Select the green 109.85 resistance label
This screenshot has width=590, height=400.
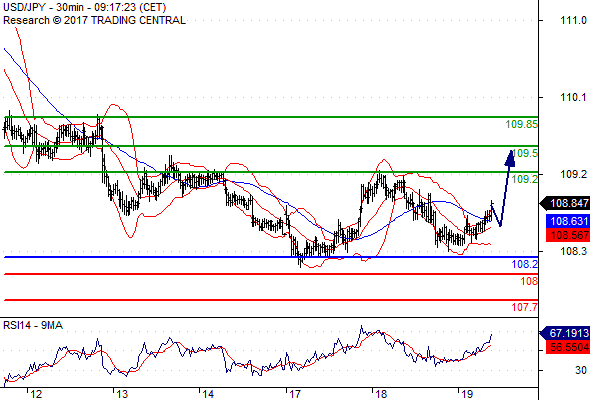tap(522, 124)
